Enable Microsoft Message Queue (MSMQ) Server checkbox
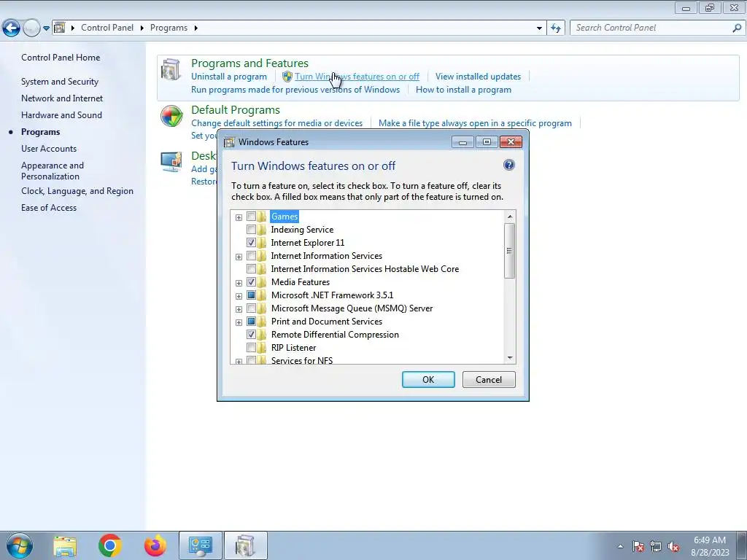 pos(251,308)
